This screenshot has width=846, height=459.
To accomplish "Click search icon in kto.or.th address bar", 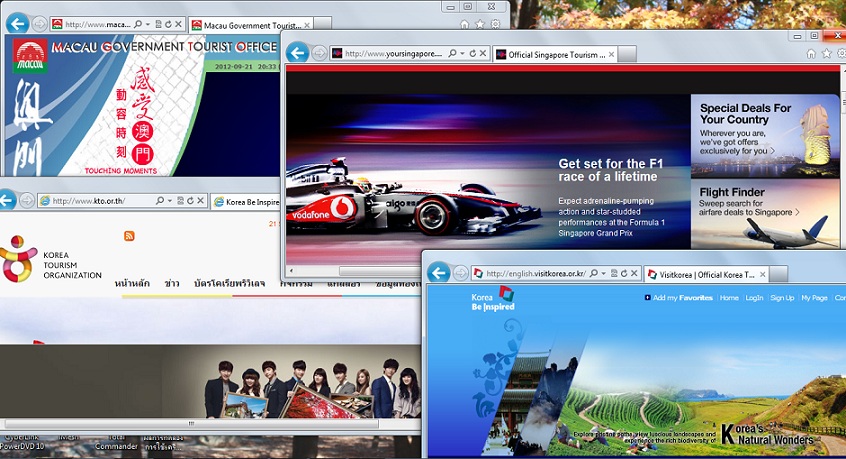I will tap(160, 201).
